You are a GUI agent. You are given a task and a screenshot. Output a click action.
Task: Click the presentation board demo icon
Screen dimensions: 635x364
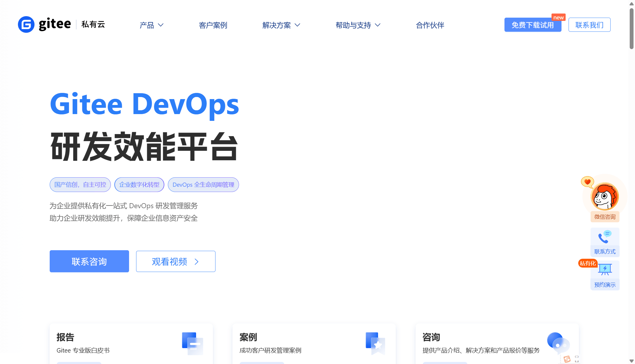(605, 269)
